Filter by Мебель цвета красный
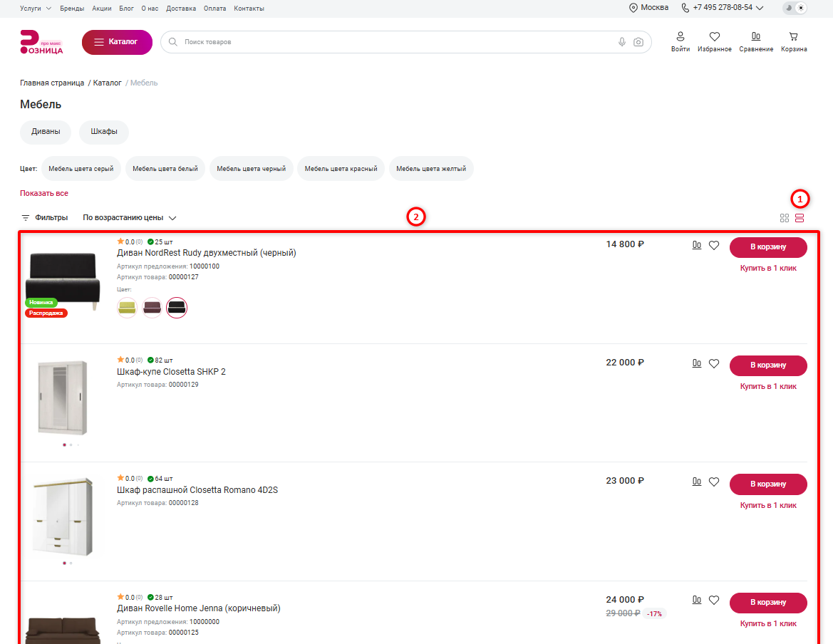 point(341,169)
